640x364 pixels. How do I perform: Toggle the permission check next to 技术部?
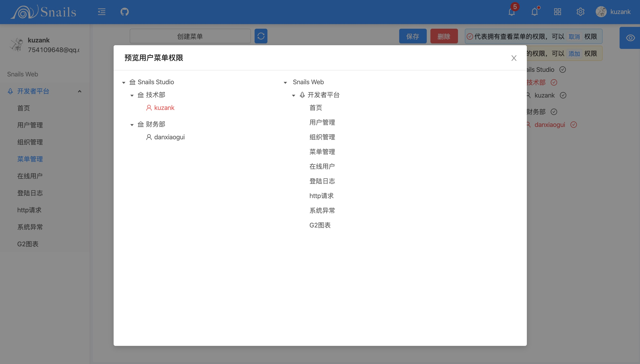(x=554, y=82)
